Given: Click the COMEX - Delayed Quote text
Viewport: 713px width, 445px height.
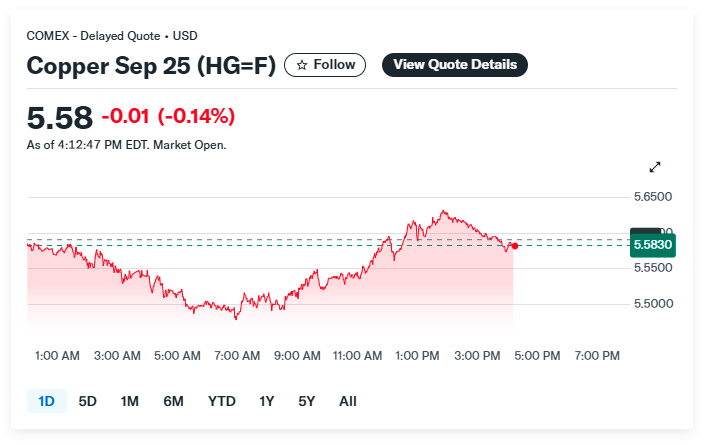Looking at the screenshot, I should pyautogui.click(x=93, y=35).
